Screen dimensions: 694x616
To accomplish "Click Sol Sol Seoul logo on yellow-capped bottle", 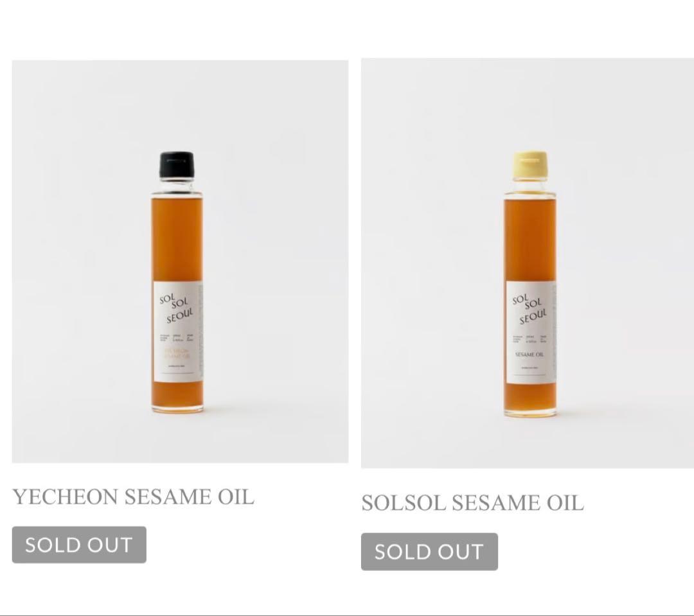I will pyautogui.click(x=529, y=309).
